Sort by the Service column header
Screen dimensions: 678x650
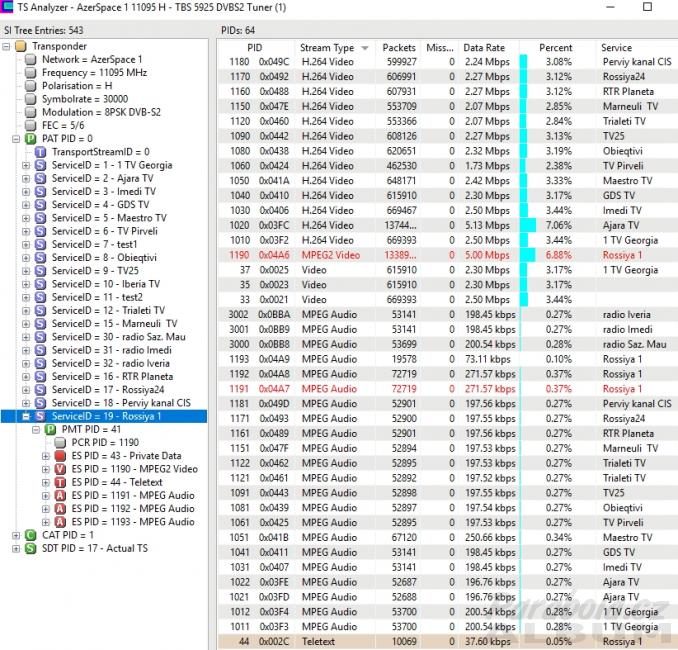(636, 48)
